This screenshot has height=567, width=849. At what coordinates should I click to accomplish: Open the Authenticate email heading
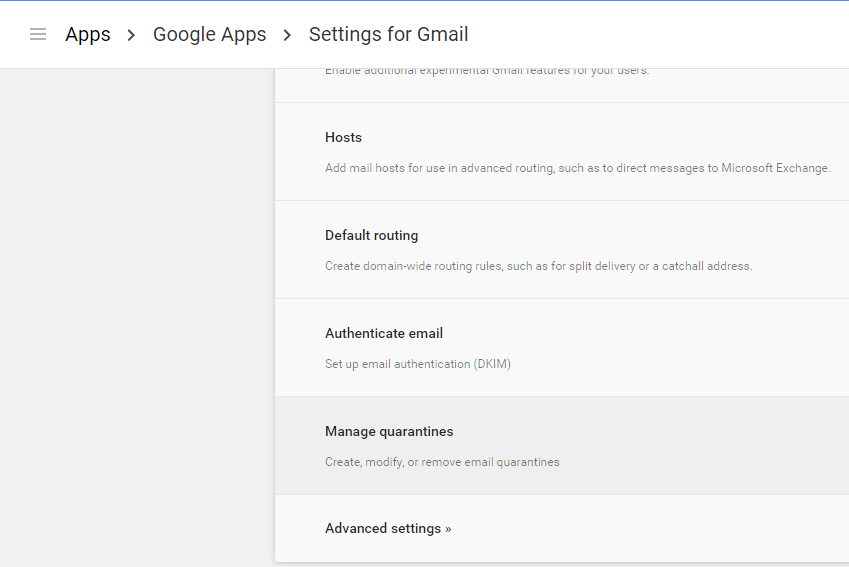pos(383,333)
